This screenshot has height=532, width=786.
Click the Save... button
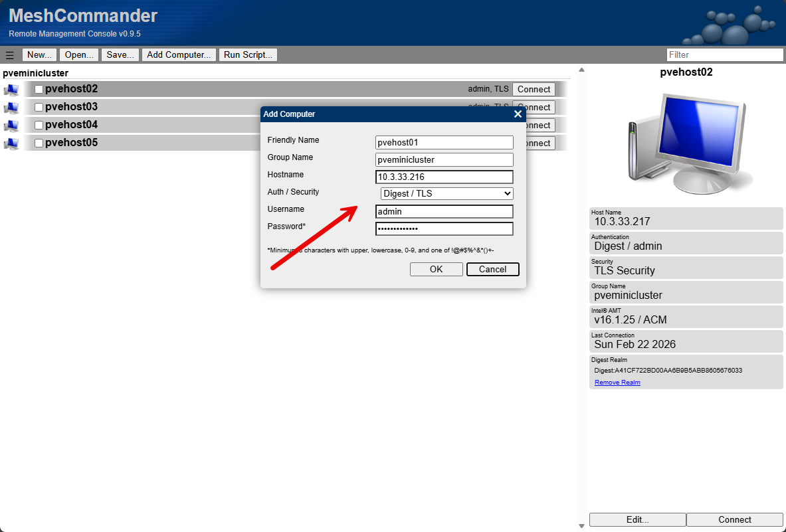120,54
